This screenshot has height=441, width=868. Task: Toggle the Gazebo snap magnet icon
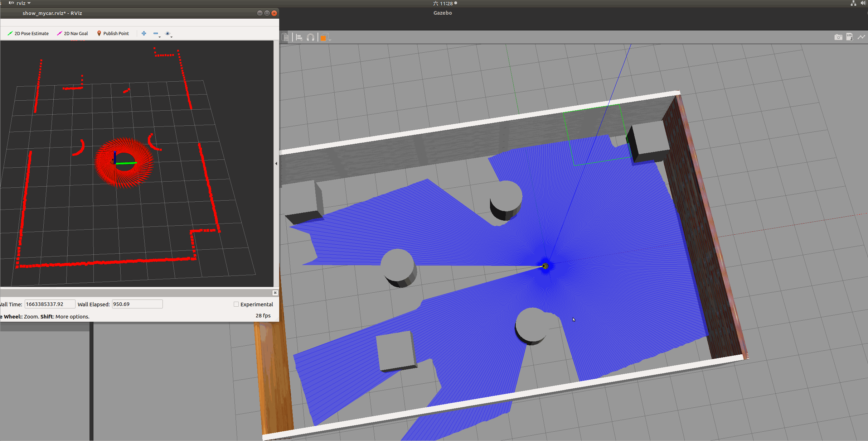(311, 37)
